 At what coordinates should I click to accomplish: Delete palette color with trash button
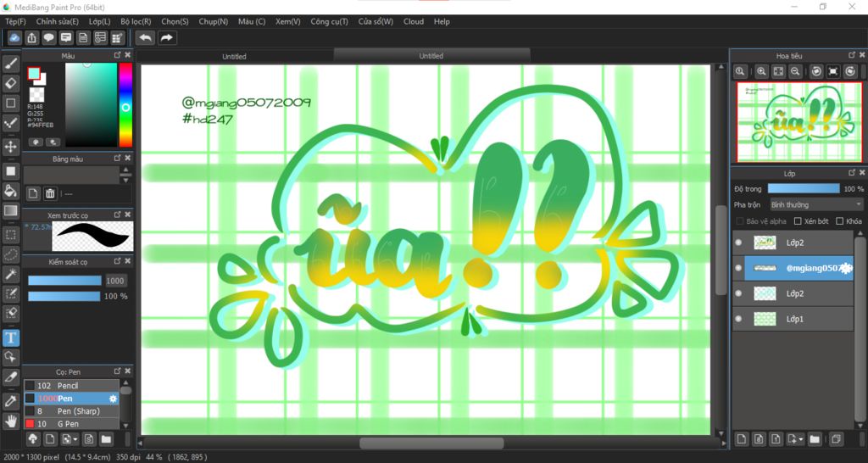point(50,193)
